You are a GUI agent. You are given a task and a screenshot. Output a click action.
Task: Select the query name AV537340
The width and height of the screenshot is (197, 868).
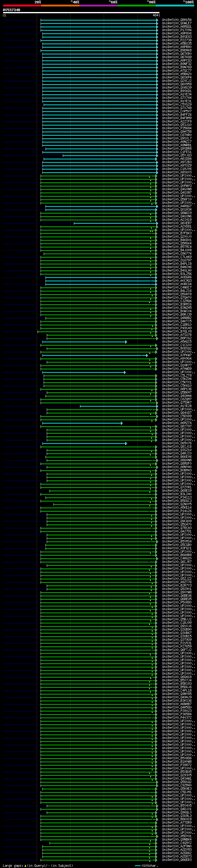click(x=11, y=10)
